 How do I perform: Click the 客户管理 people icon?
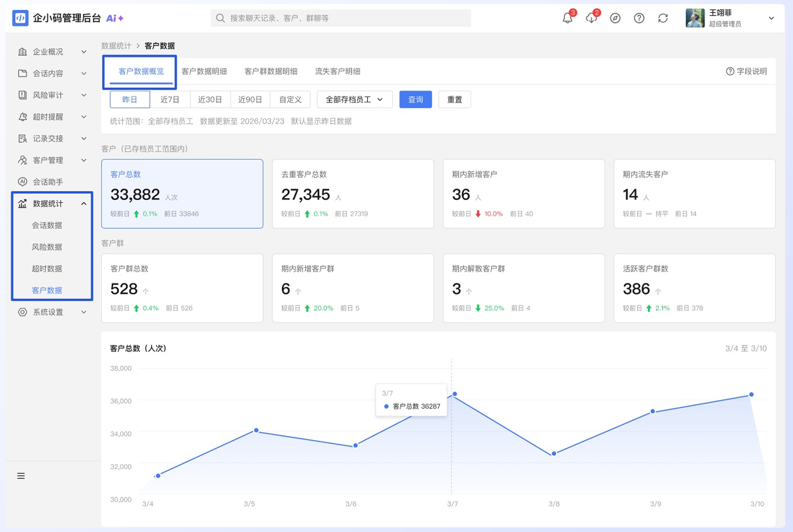22,160
